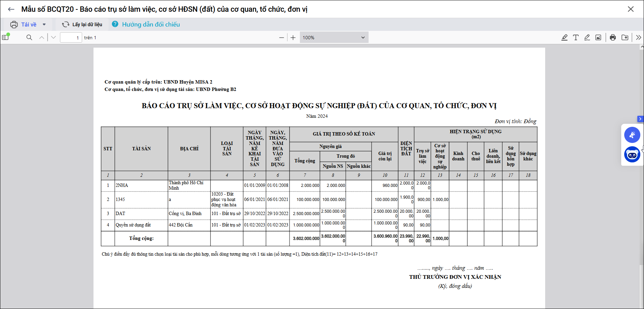Click the Cho thuê column header
This screenshot has height=309, width=644.
tap(476, 156)
